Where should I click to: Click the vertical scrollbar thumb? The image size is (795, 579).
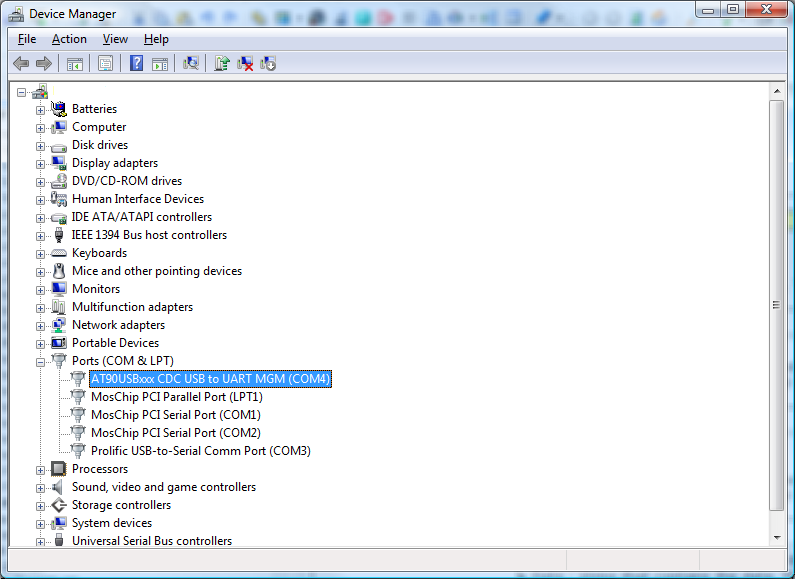[x=776, y=305]
